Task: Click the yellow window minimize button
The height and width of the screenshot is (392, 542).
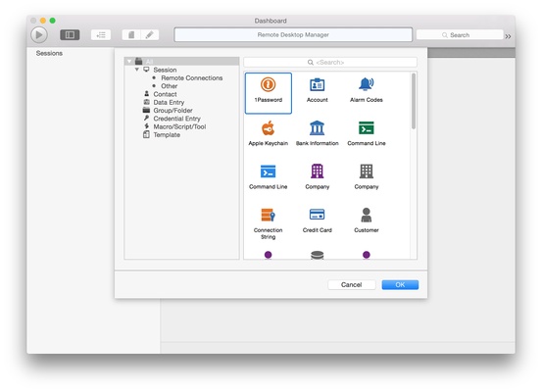Action: click(43, 21)
